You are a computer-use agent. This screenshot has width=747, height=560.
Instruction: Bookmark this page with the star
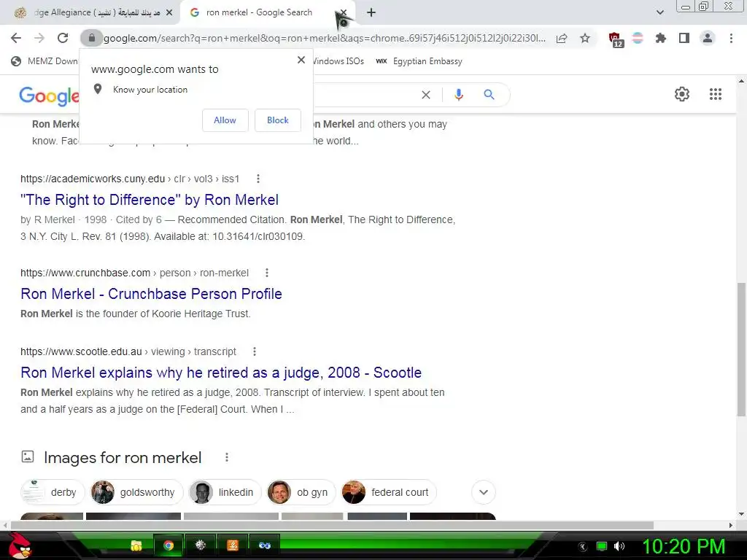585,38
